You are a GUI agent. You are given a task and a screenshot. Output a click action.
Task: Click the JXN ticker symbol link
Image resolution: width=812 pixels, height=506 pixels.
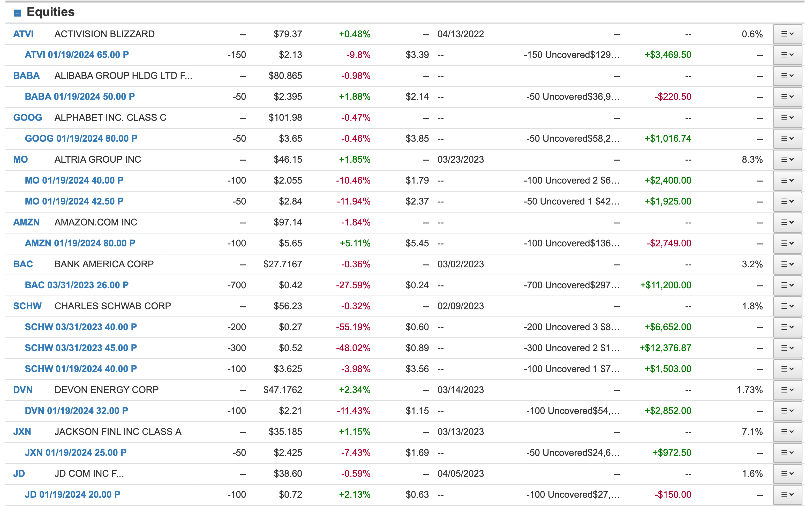(22, 432)
